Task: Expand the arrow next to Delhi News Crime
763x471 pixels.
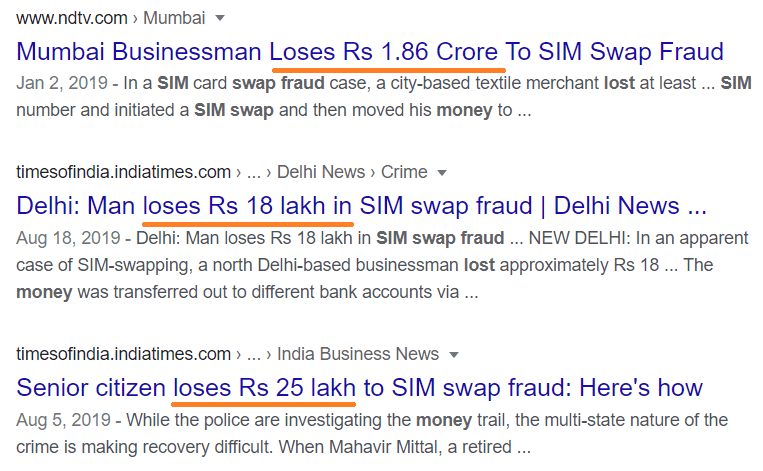Action: [x=442, y=173]
